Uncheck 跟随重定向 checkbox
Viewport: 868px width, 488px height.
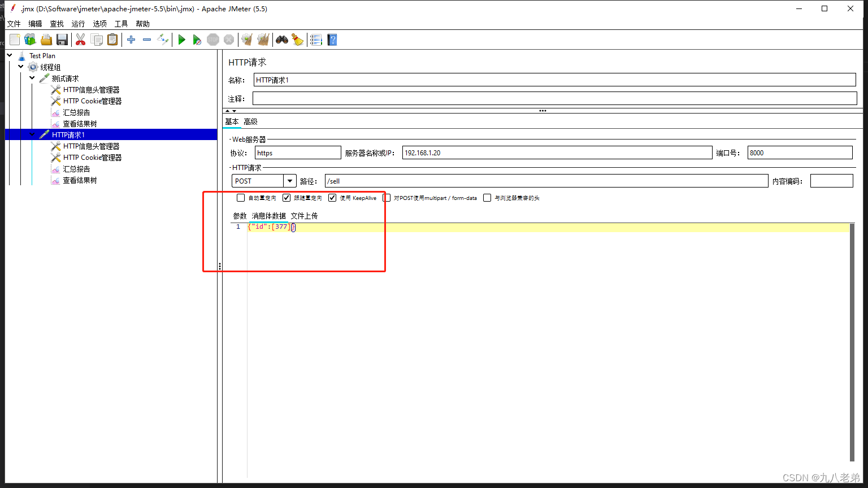pyautogui.click(x=287, y=198)
